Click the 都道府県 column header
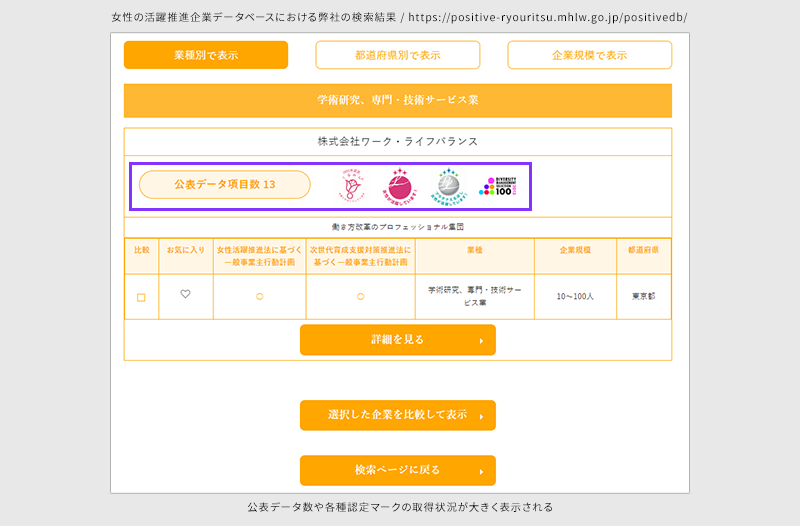 [643, 256]
